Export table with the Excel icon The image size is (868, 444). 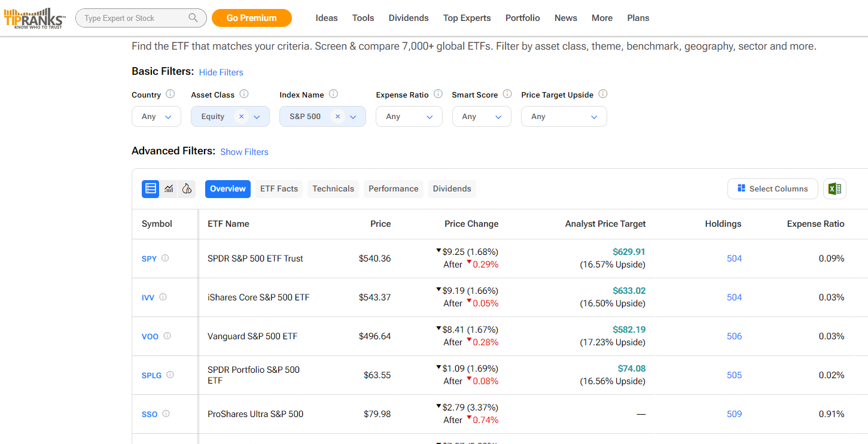pyautogui.click(x=835, y=188)
